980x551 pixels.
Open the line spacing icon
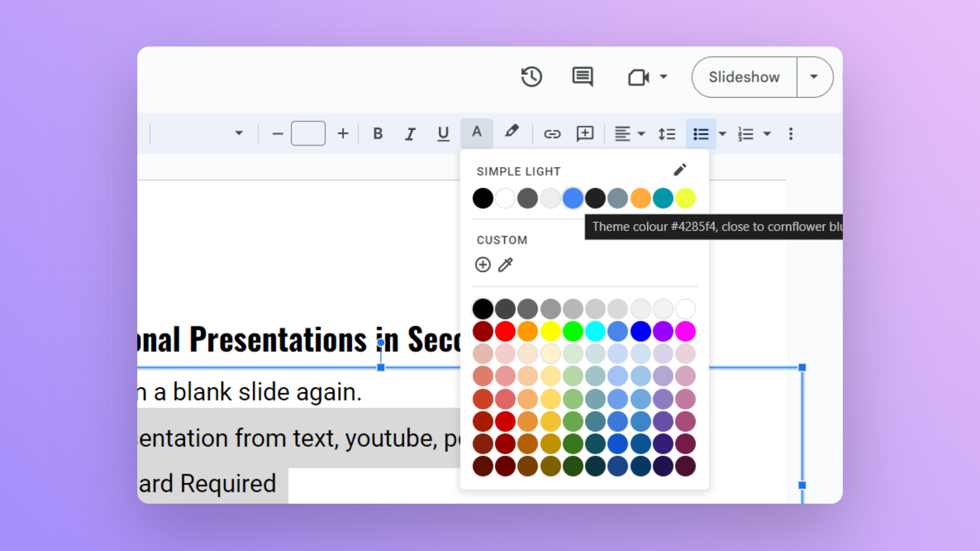click(666, 134)
